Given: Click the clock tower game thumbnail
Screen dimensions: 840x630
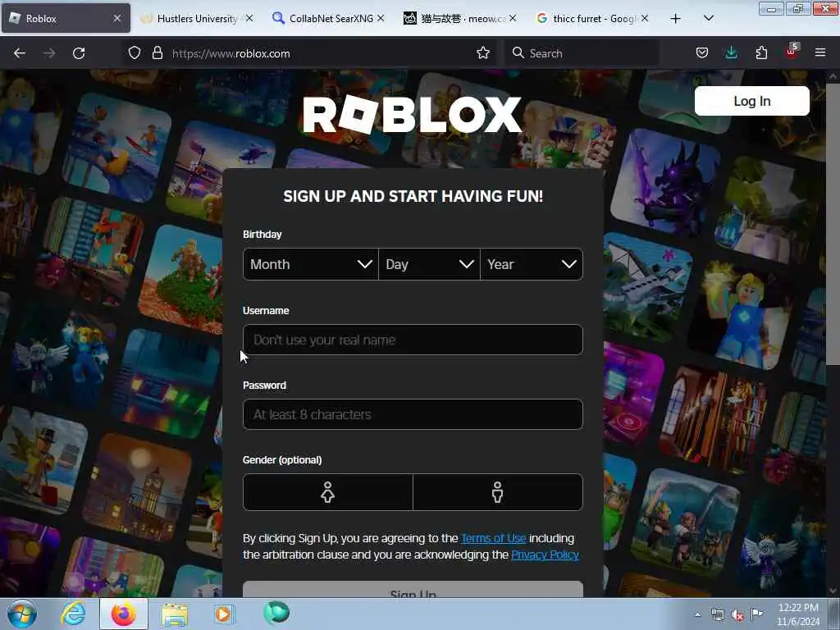Looking at the screenshot, I should (137, 487).
